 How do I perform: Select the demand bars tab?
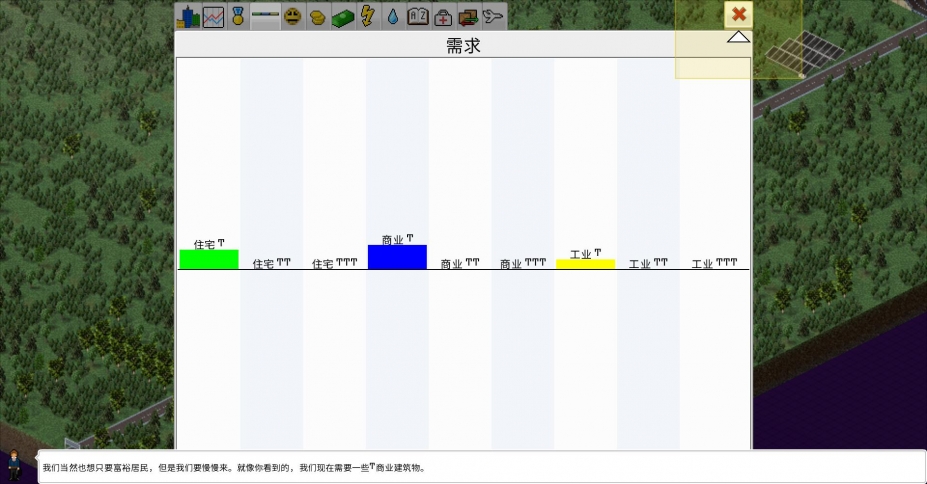pos(265,16)
